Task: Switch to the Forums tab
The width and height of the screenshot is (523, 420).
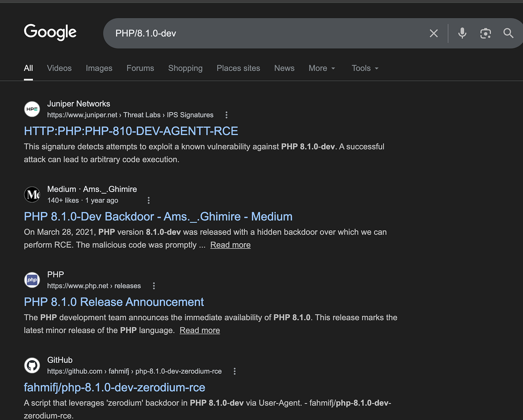Action: coord(140,68)
